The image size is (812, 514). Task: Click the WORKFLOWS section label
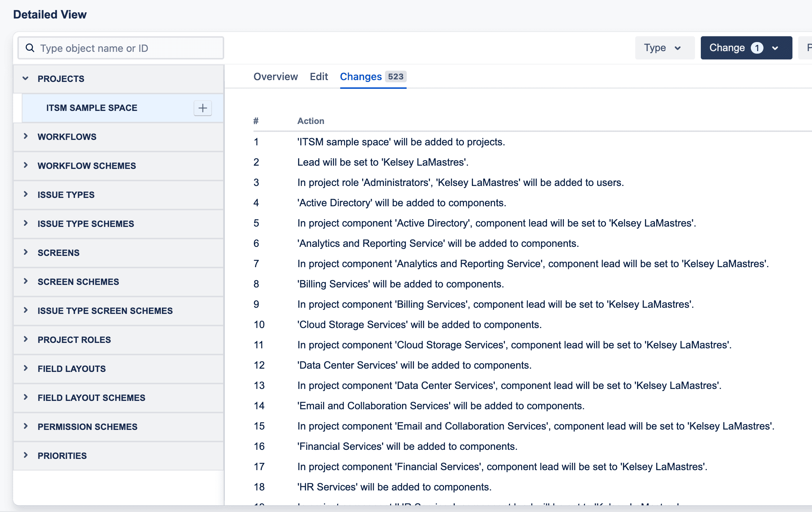coord(67,137)
